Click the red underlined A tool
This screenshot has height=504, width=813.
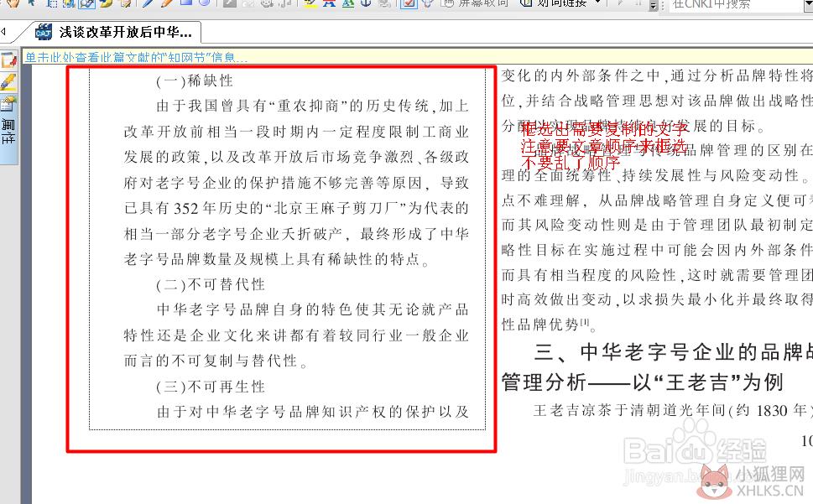(x=329, y=3)
